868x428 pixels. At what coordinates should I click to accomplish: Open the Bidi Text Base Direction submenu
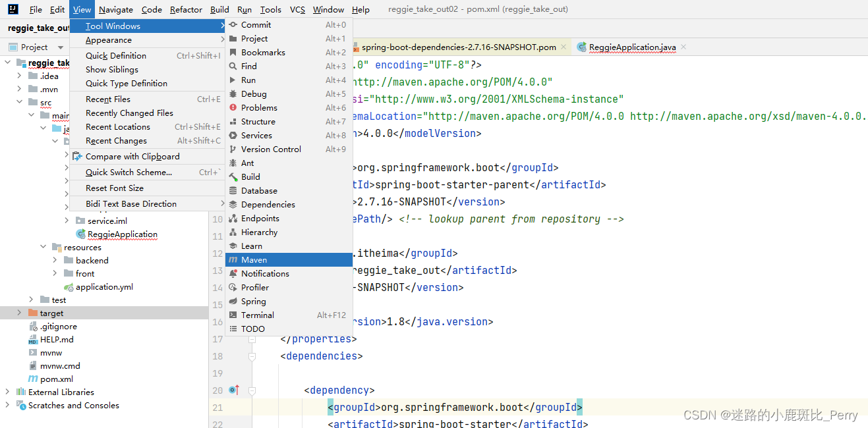pyautogui.click(x=133, y=203)
